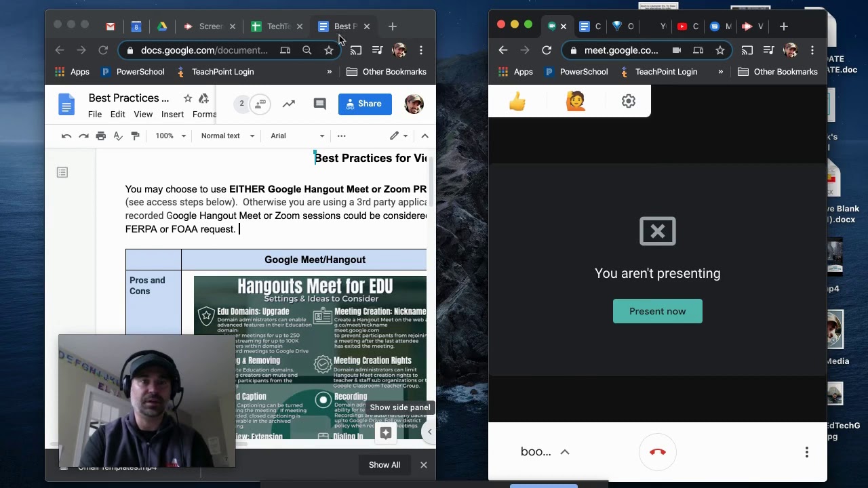The height and width of the screenshot is (488, 868).
Task: Click zoom magnifier icon in Docs address bar
Action: 307,50
